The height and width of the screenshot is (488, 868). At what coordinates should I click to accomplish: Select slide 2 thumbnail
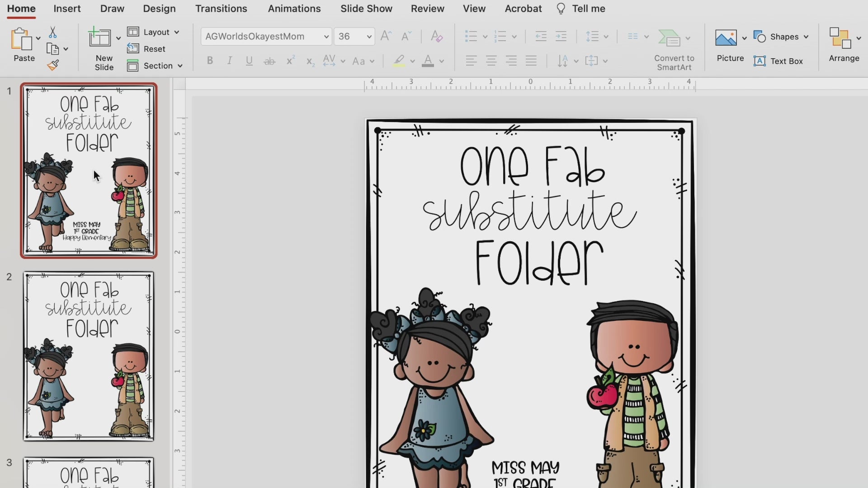(89, 356)
